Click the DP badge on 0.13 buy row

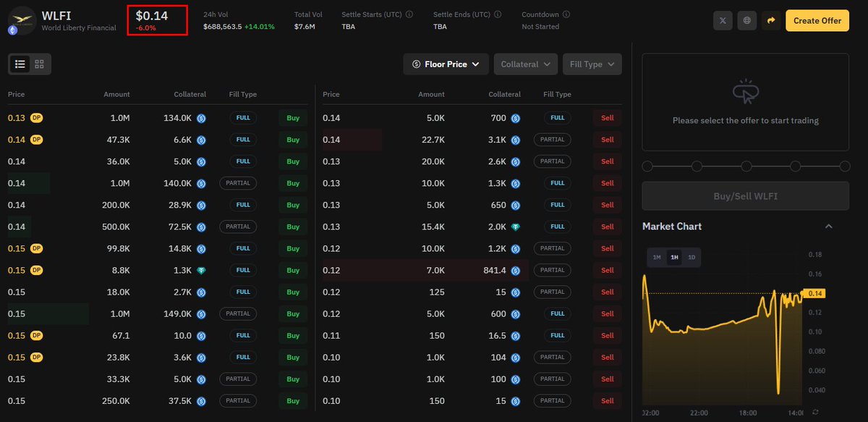click(35, 118)
